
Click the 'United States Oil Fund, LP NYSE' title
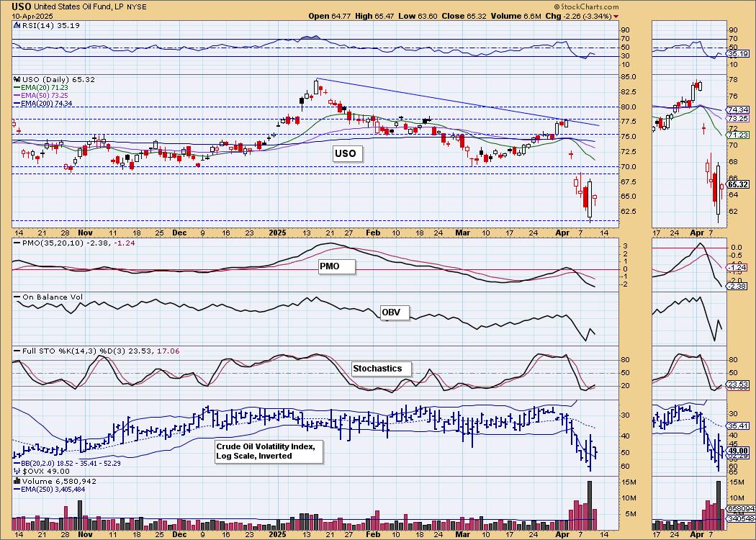click(90, 6)
